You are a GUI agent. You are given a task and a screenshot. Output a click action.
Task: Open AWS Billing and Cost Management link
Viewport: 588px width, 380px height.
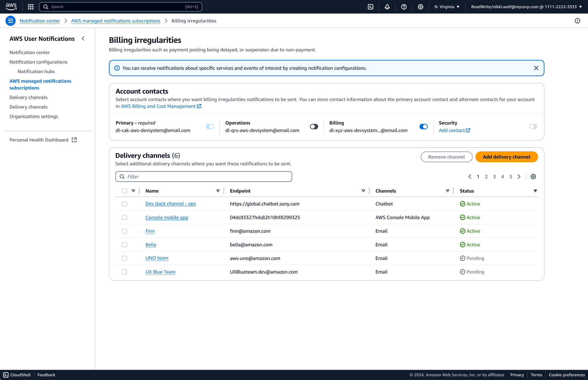pos(161,106)
